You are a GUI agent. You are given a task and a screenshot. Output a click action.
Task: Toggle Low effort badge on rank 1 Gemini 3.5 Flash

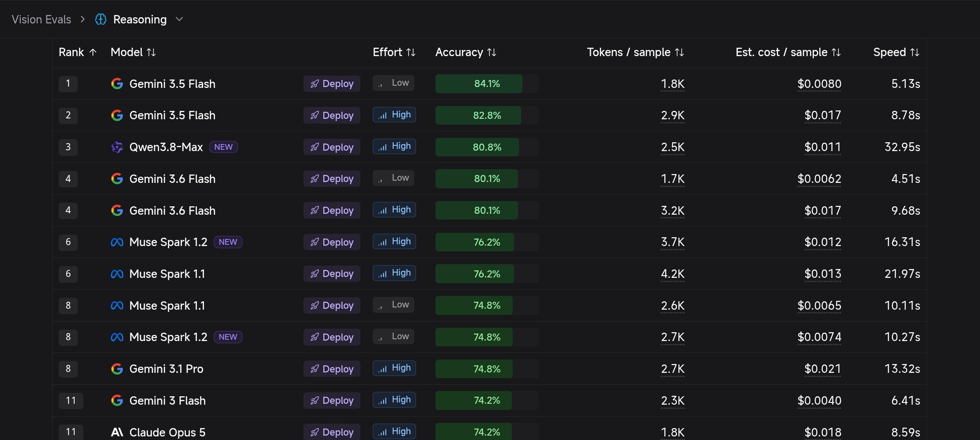tap(394, 83)
